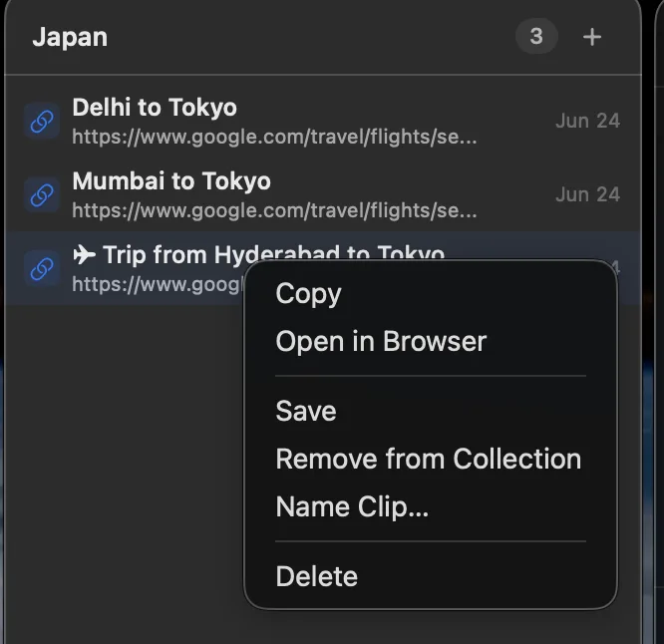This screenshot has height=644, width=664.
Task: Click the plus icon to add clip
Action: [591, 37]
